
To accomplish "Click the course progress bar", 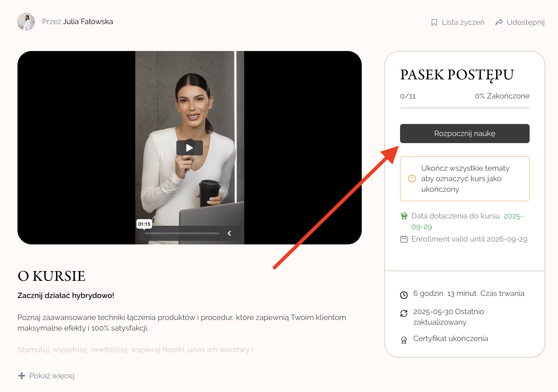I will click(x=464, y=108).
